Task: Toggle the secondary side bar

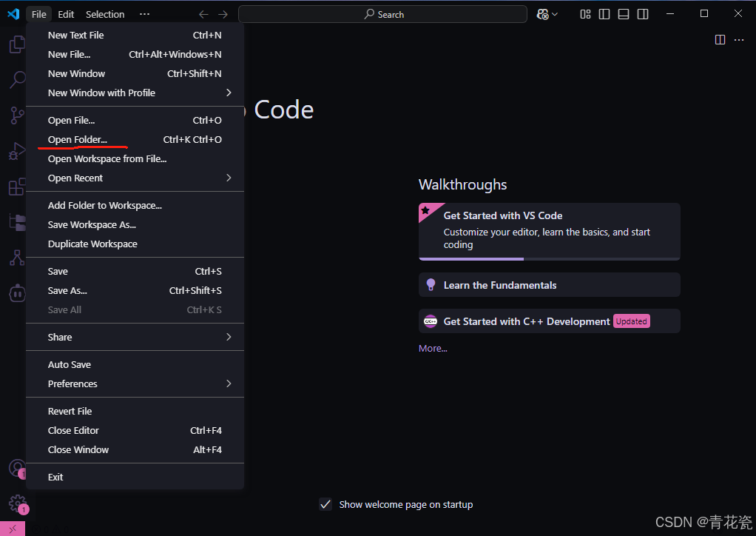Action: coord(643,15)
